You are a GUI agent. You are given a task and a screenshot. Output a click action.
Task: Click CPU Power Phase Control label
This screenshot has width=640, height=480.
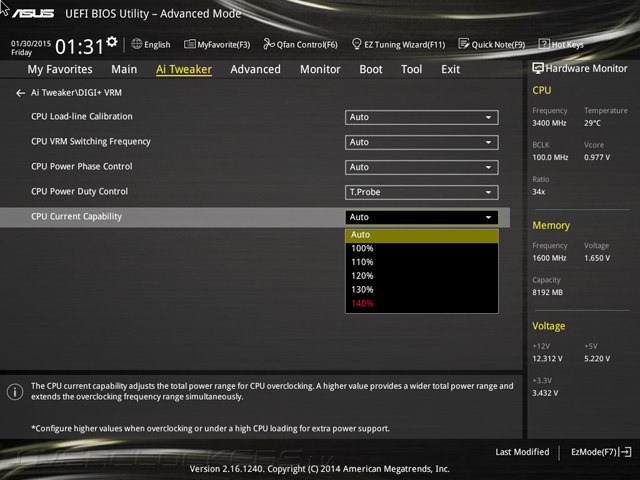click(82, 167)
